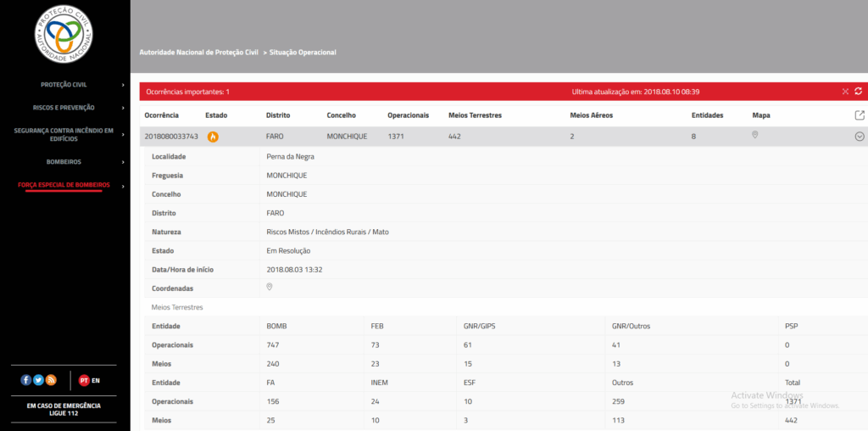Open the PROTEÇÃO CIVIL menu item
Screen dimensions: 868x431
pos(64,85)
